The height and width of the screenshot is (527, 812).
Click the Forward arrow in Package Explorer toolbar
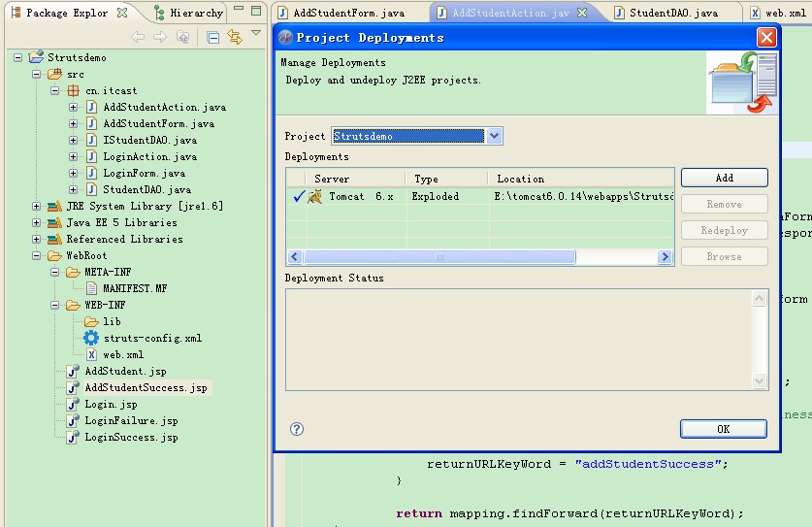click(160, 37)
